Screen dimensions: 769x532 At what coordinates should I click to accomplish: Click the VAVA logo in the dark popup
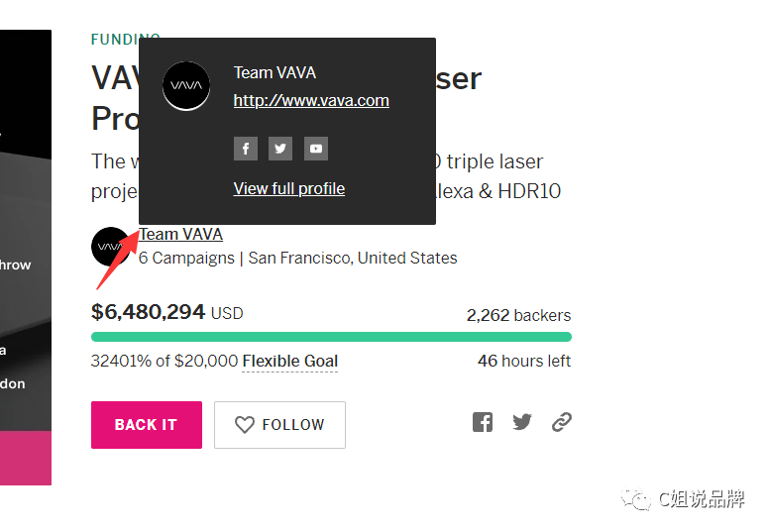186,86
